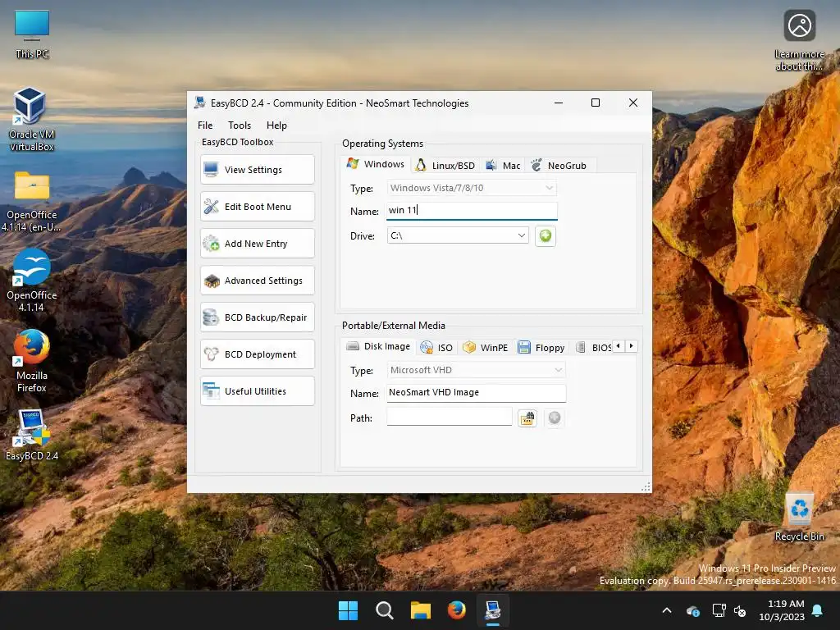Open BCD Deployment page

coord(258,354)
